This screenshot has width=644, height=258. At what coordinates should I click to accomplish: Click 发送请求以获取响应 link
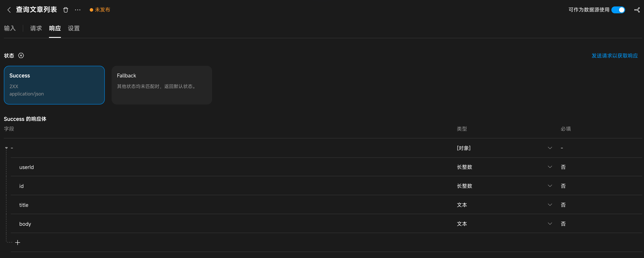pos(615,56)
